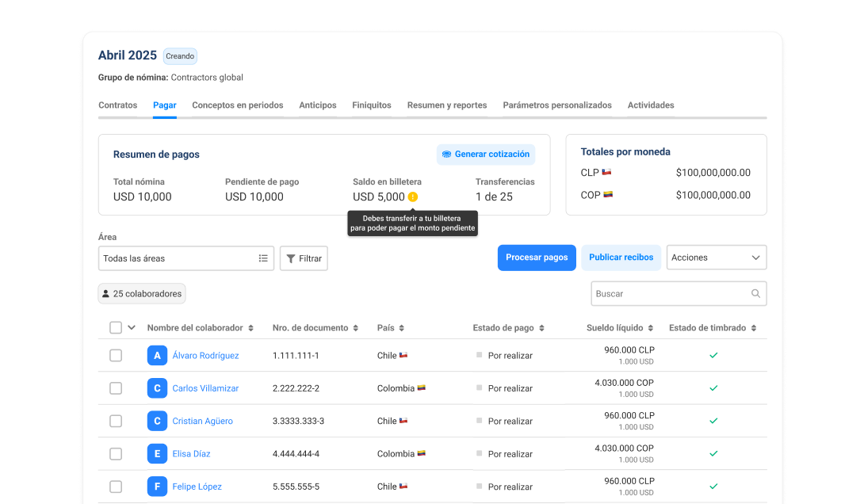Open the Resumen y reportes tab
Image resolution: width=864 pixels, height=504 pixels.
[447, 105]
